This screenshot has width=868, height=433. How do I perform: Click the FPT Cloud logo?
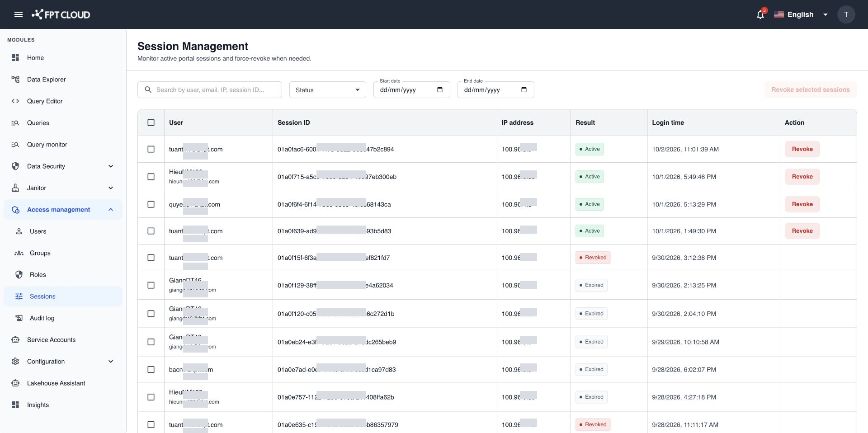(61, 14)
